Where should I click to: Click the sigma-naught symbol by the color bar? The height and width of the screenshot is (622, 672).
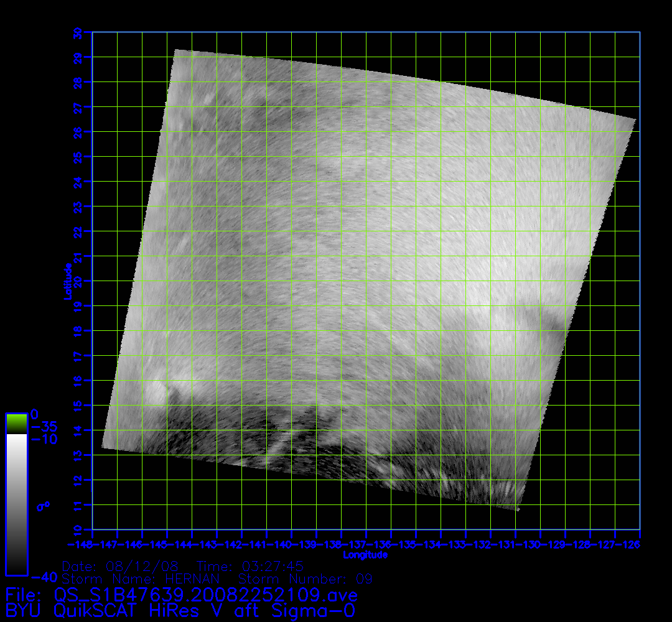(42, 506)
